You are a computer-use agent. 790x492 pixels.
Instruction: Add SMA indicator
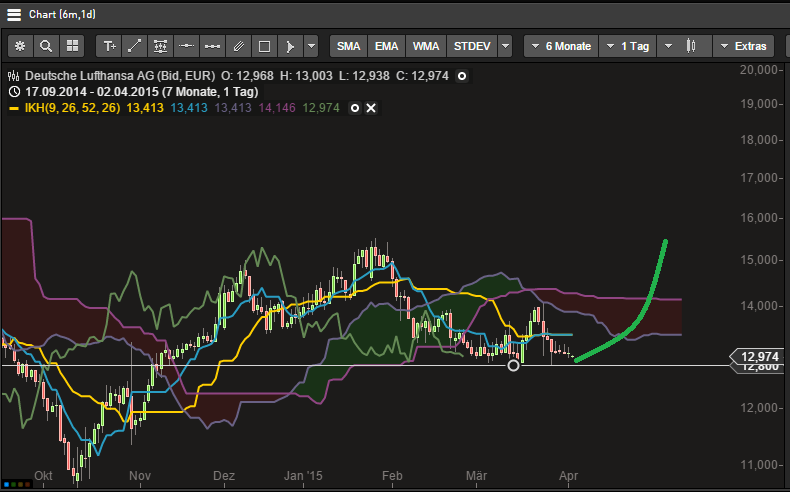pyautogui.click(x=349, y=46)
